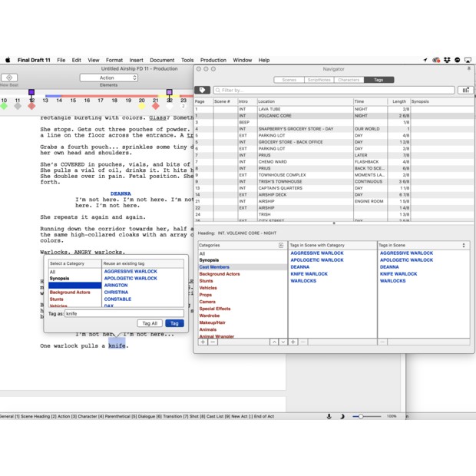
Task: Switch to the Scenes tab in Navigator
Action: [x=289, y=80]
